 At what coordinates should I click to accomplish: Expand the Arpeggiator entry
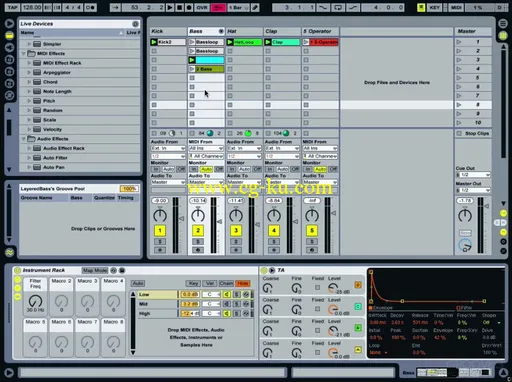(x=29, y=72)
